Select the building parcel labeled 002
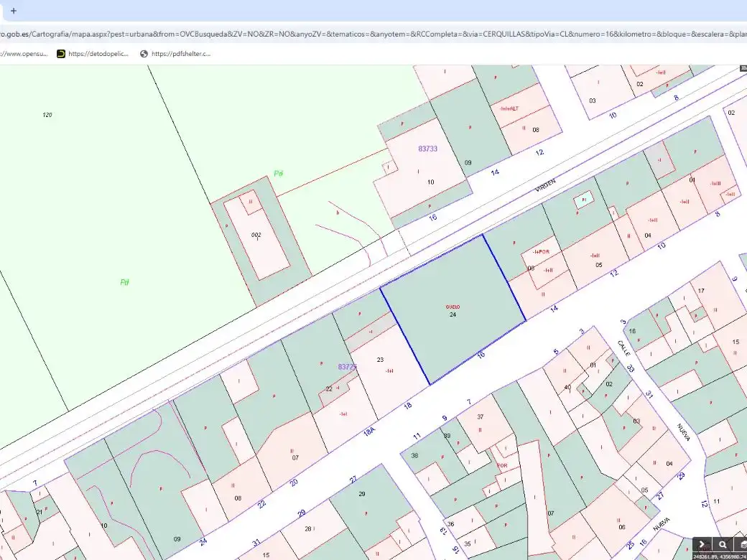 tap(256, 235)
